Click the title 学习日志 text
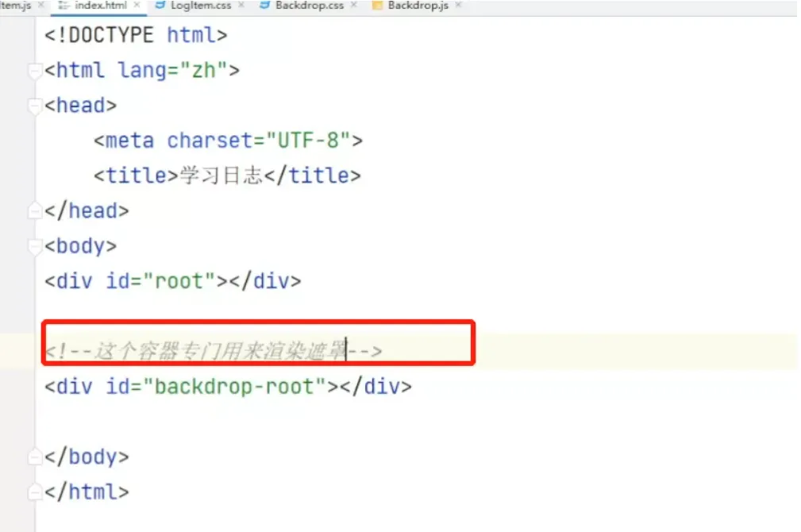The image size is (801, 532). pos(221,175)
